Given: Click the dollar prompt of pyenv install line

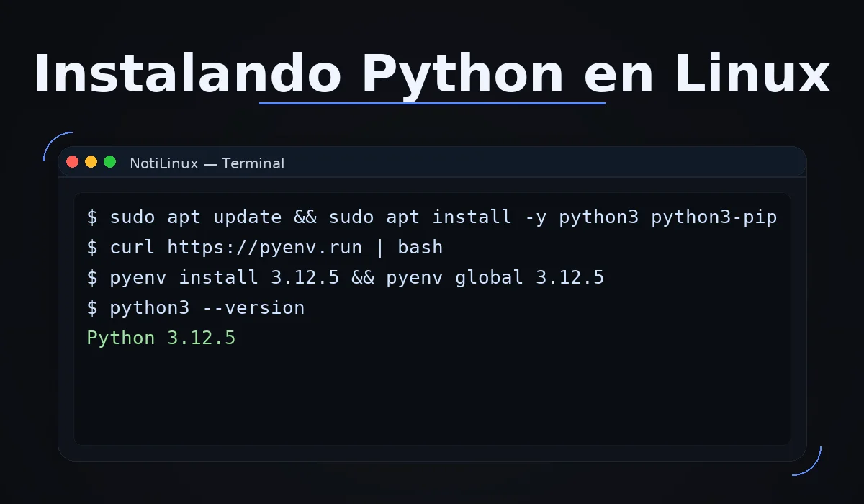Looking at the screenshot, I should [x=92, y=277].
